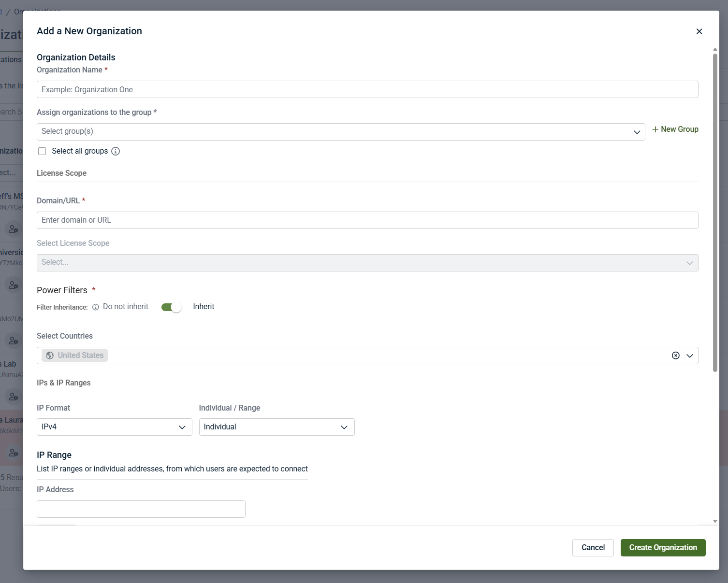Click the IPs & IP Ranges heading

[64, 383]
